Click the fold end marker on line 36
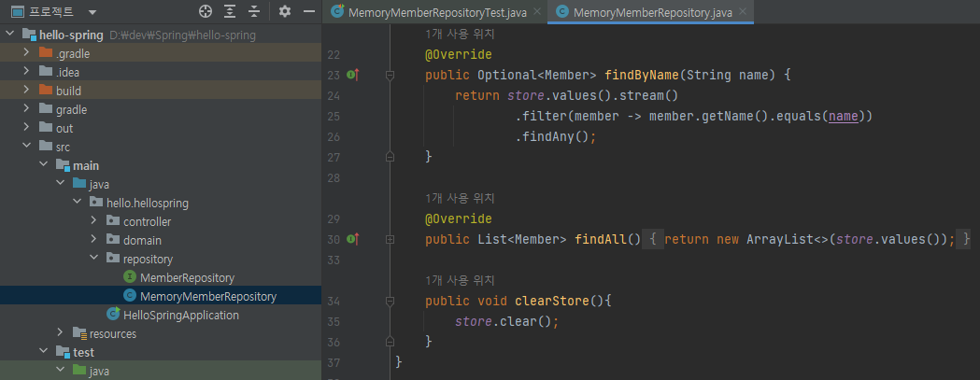The image size is (980, 380). [390, 341]
